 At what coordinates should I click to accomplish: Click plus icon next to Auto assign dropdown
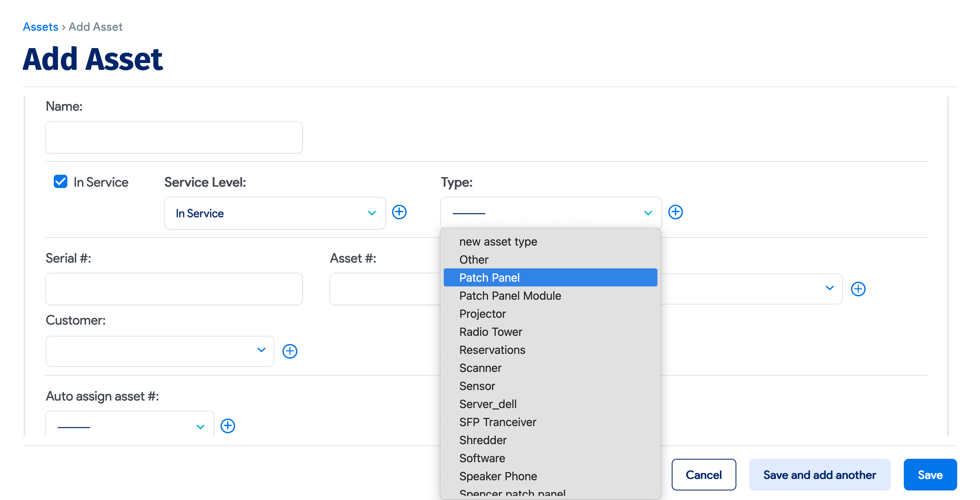coord(228,426)
